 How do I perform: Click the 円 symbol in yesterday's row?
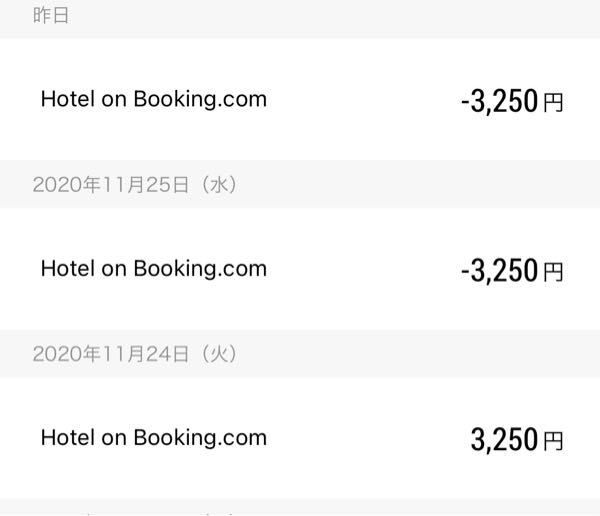pos(553,103)
